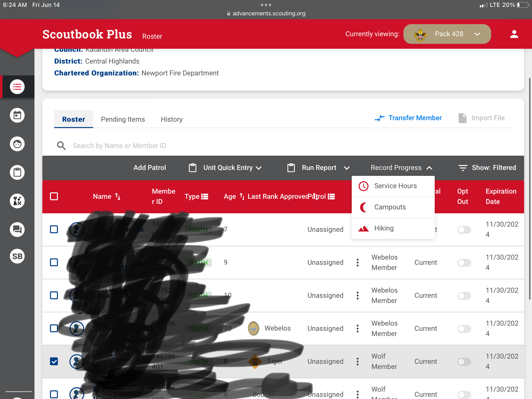Toggle Opt Out for first youth row
Screen dimensions: 532x399
click(464, 230)
